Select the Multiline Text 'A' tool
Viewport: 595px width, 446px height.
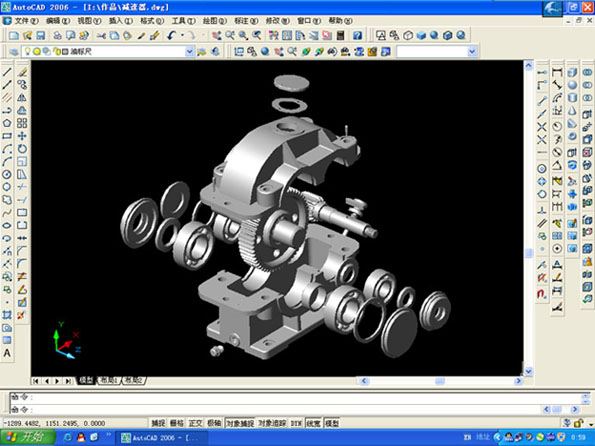click(x=7, y=353)
